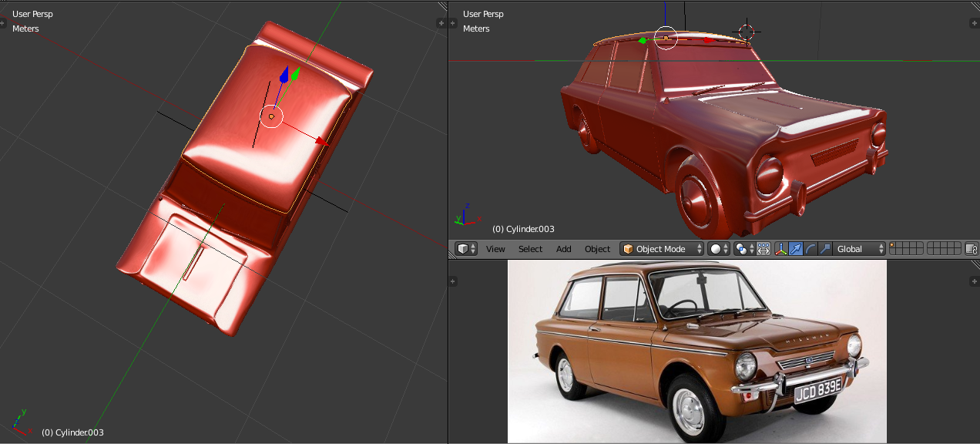Expand tool shelf plus in top-right viewport

coord(453,23)
